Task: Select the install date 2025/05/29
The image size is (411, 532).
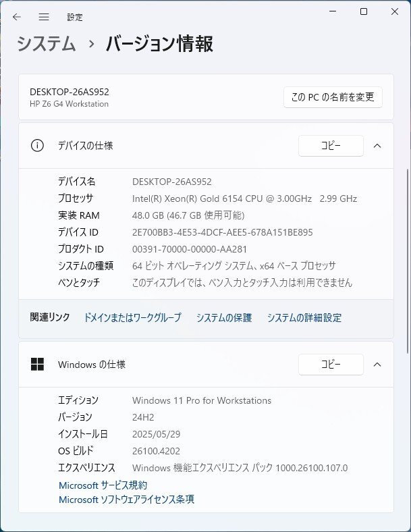Action: (157, 434)
